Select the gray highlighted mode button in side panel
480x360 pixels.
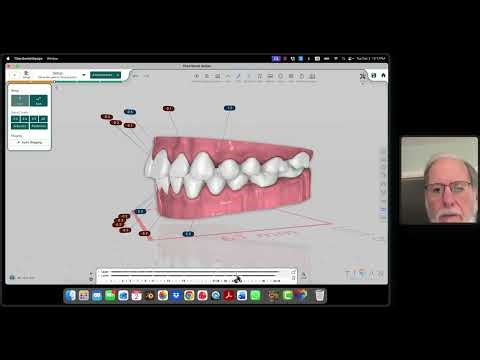pos(20,100)
